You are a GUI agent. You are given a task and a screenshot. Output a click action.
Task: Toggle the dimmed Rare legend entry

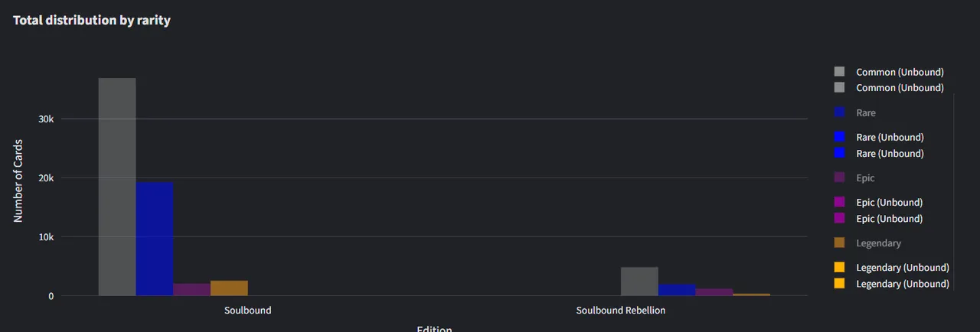pos(855,112)
